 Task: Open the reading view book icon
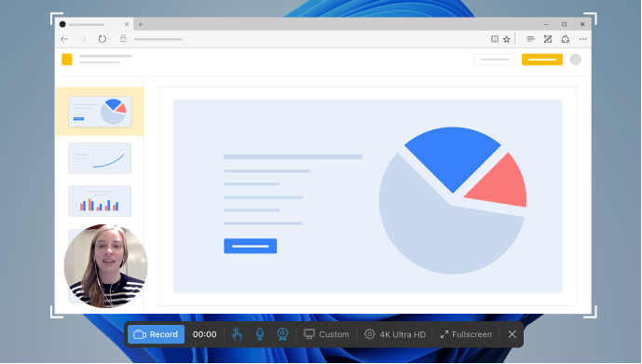pyautogui.click(x=495, y=39)
